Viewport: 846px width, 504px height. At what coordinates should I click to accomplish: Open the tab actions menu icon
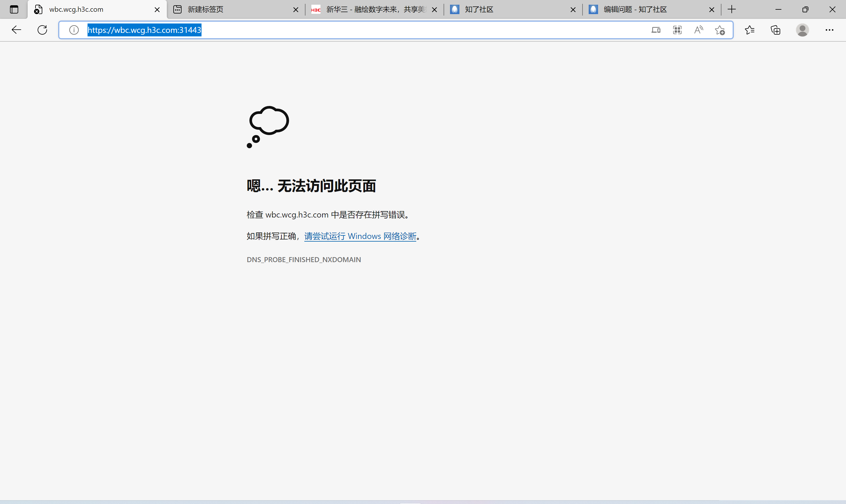coord(14,9)
